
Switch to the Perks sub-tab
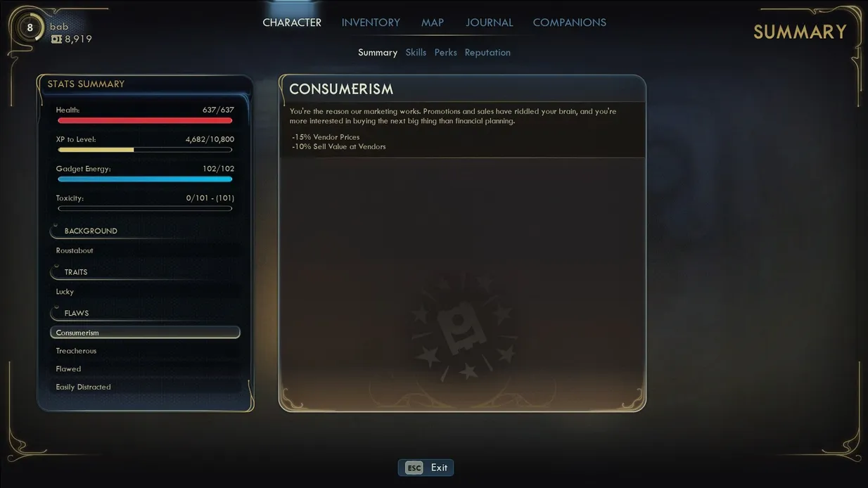click(x=445, y=53)
